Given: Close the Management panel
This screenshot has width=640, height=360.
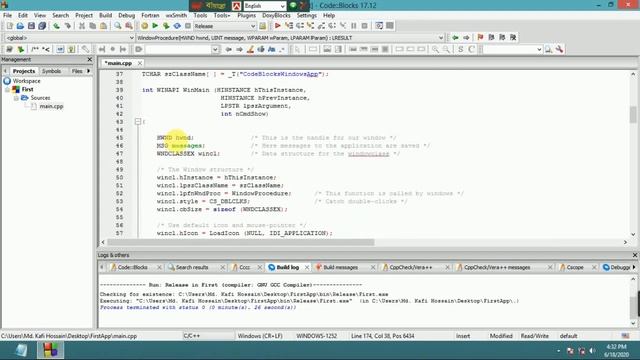Looking at the screenshot, I should (x=90, y=60).
